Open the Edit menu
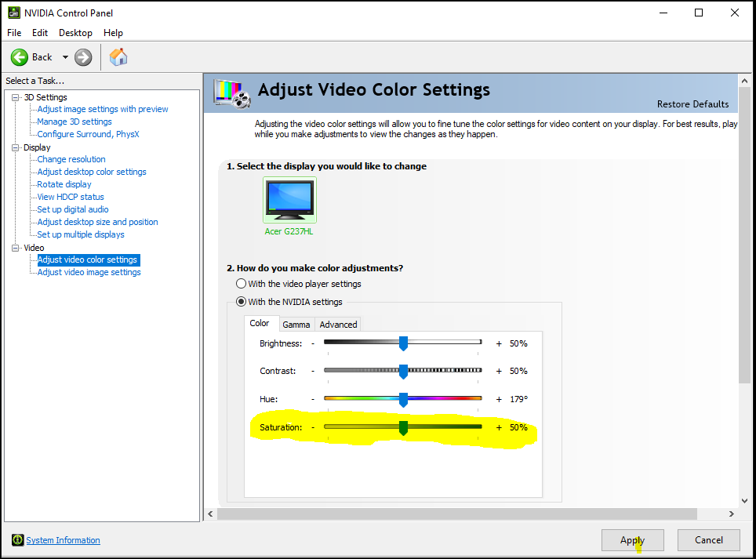The image size is (756, 559). [x=39, y=33]
